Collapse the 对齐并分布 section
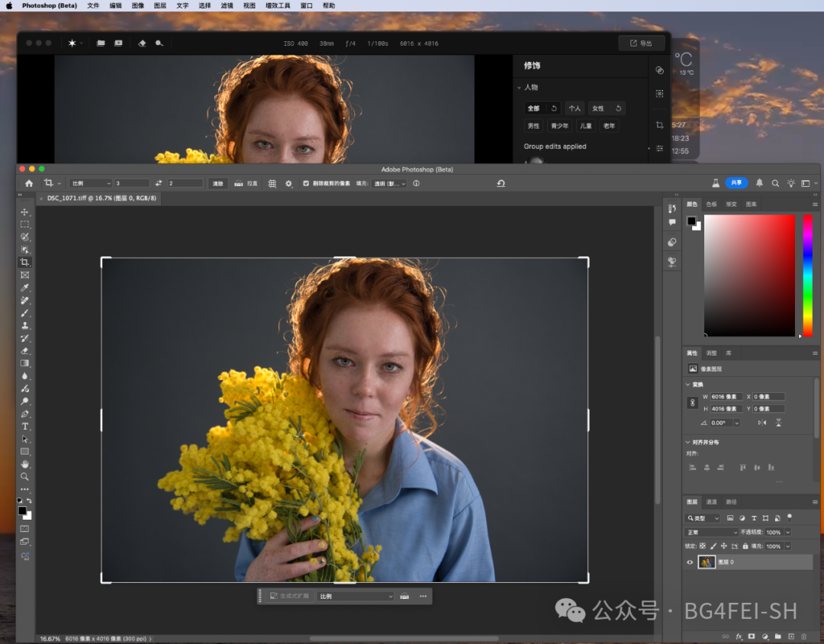Image resolution: width=824 pixels, height=644 pixels. [x=688, y=442]
